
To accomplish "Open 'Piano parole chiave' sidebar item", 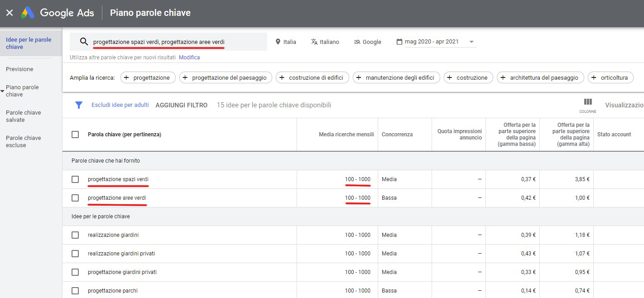I will 22,91.
